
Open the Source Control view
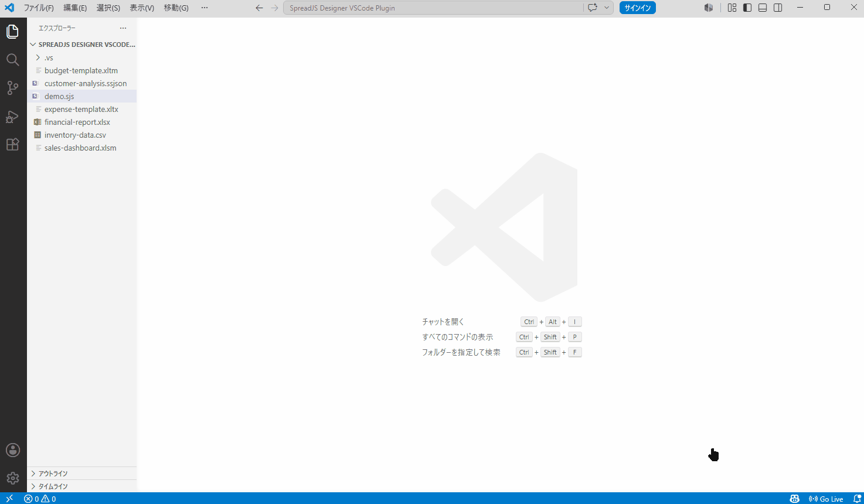click(13, 88)
